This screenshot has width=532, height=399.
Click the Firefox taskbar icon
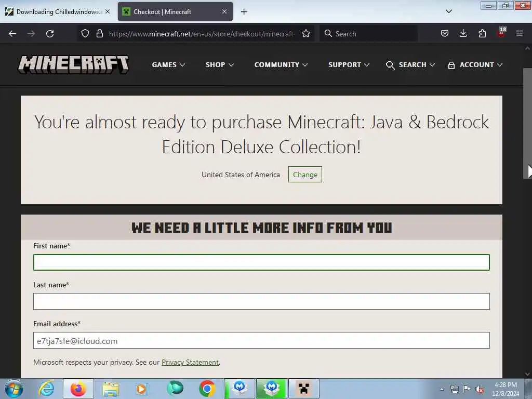click(x=78, y=389)
